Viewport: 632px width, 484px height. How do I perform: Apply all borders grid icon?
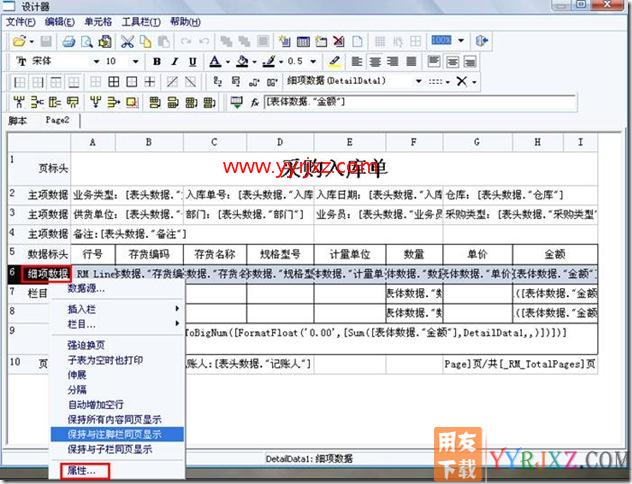pyautogui.click(x=114, y=82)
